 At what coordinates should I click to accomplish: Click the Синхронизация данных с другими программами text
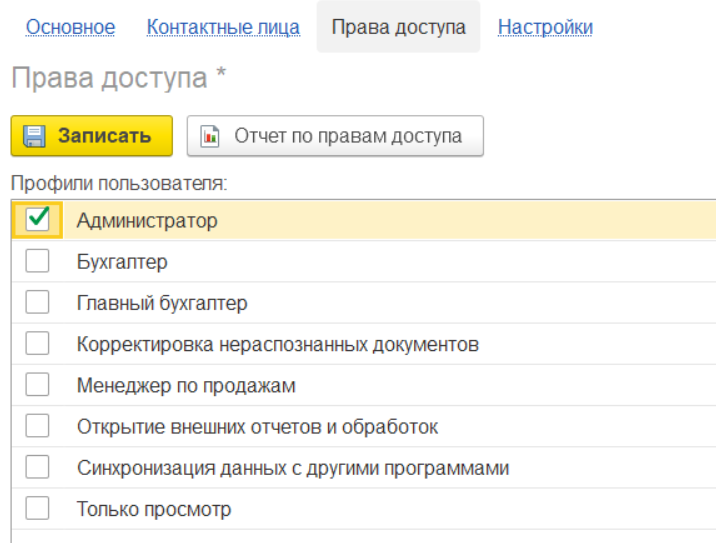(293, 468)
